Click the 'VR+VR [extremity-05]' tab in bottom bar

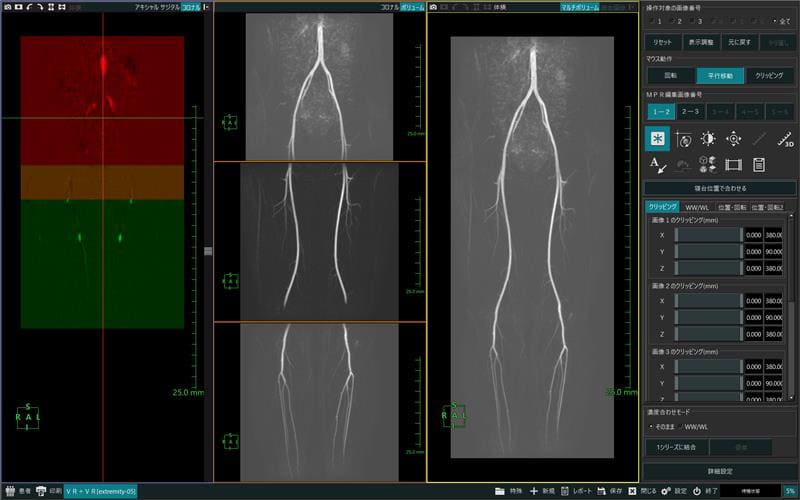pos(101,491)
